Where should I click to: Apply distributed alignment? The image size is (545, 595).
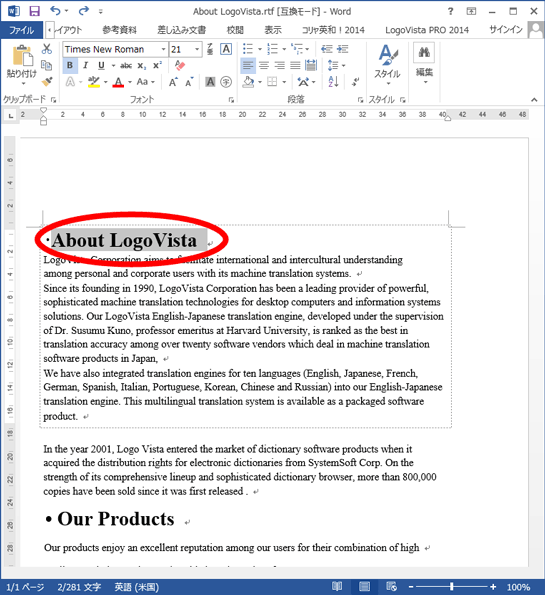click(x=311, y=65)
